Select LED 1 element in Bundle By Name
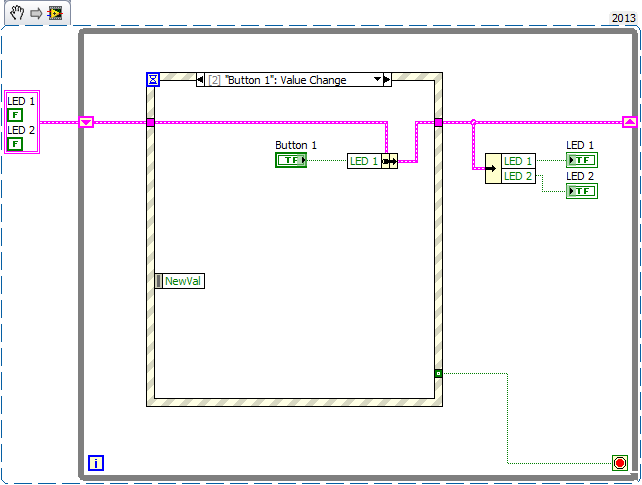The image size is (642, 485). point(364,161)
